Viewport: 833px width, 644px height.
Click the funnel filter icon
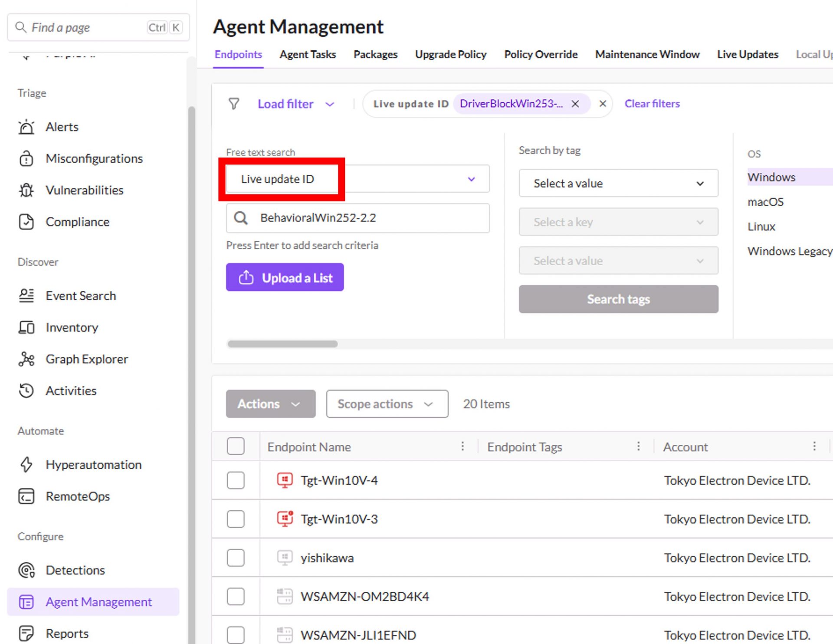234,104
